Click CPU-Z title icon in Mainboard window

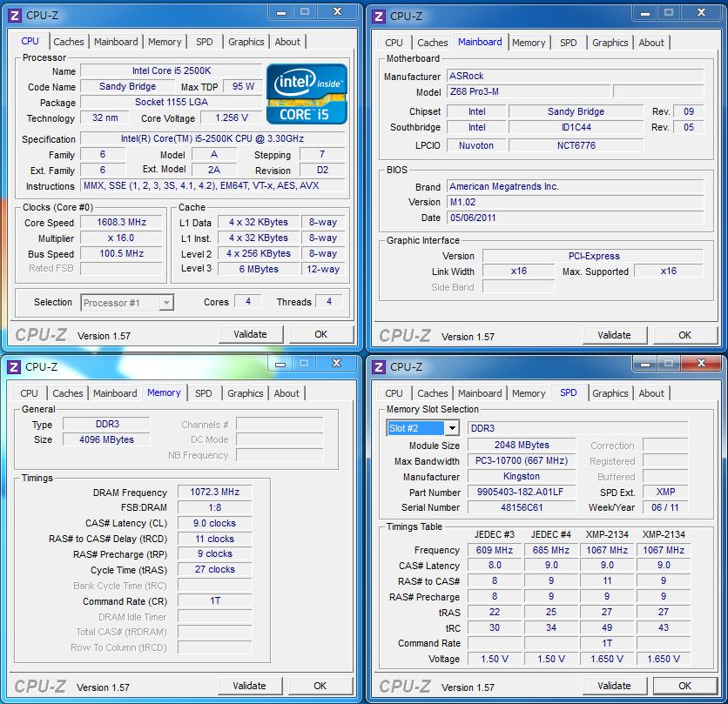379,16
